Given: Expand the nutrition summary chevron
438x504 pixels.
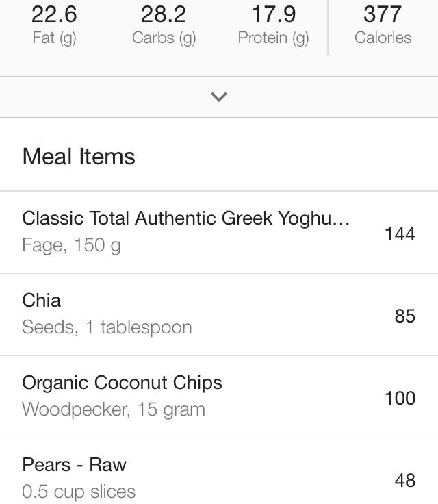Looking at the screenshot, I should 218,97.
